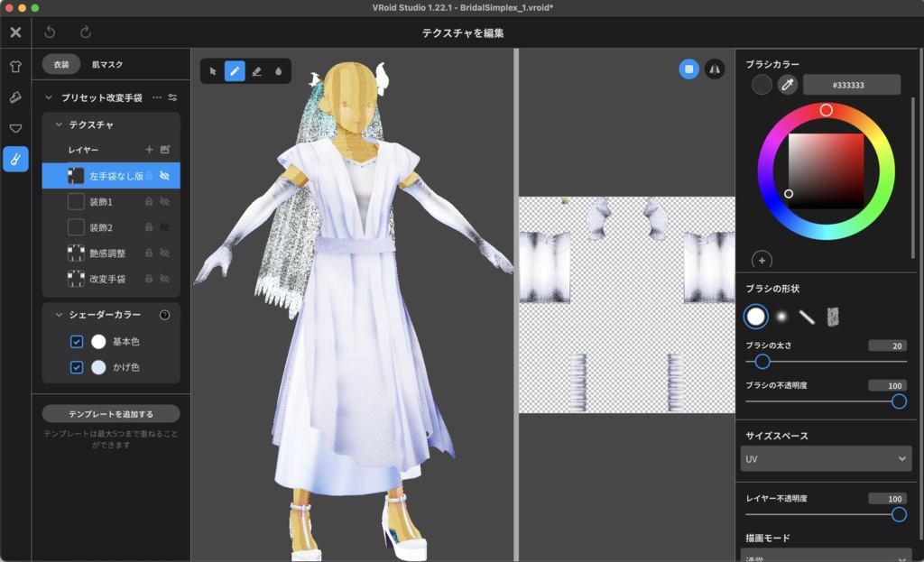Image resolution: width=924 pixels, height=562 pixels.
Task: Add color to palette with plus button
Action: (762, 261)
